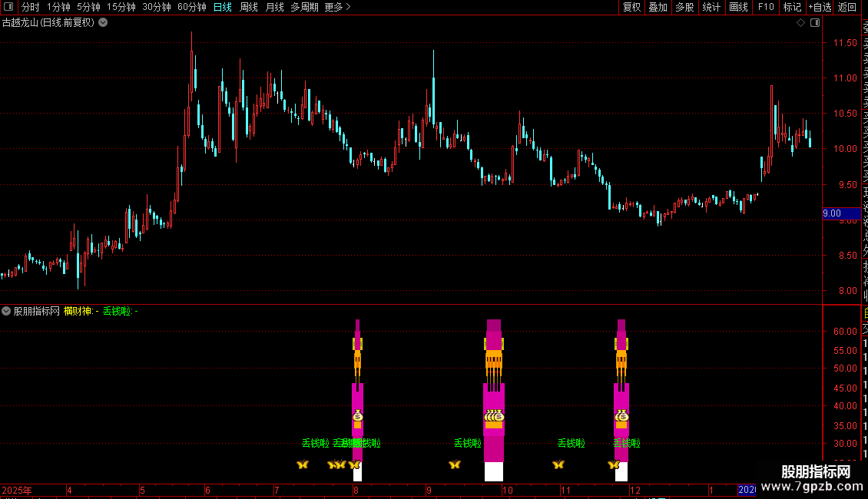Switch to 月线 monthly chart

pos(274,7)
